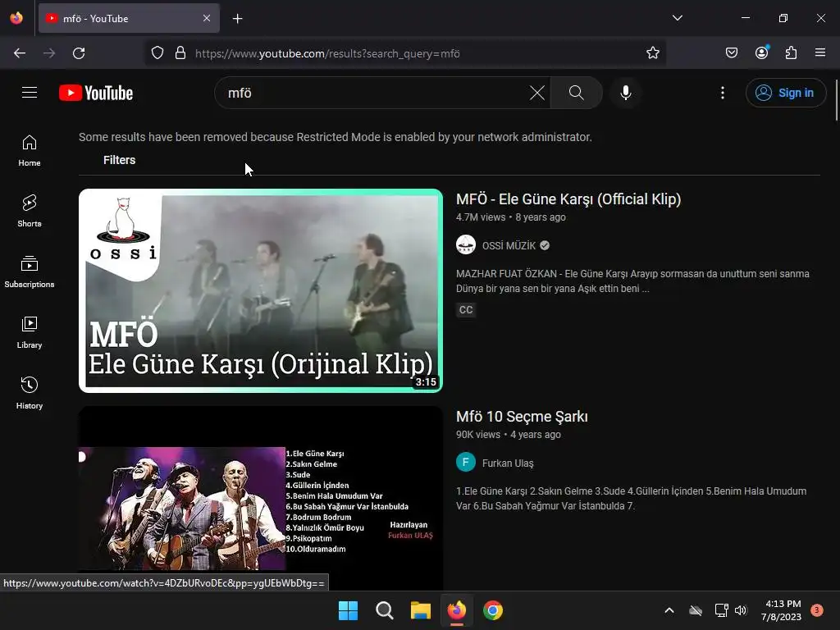Open the Filters option
This screenshot has height=630, width=840.
tap(119, 160)
